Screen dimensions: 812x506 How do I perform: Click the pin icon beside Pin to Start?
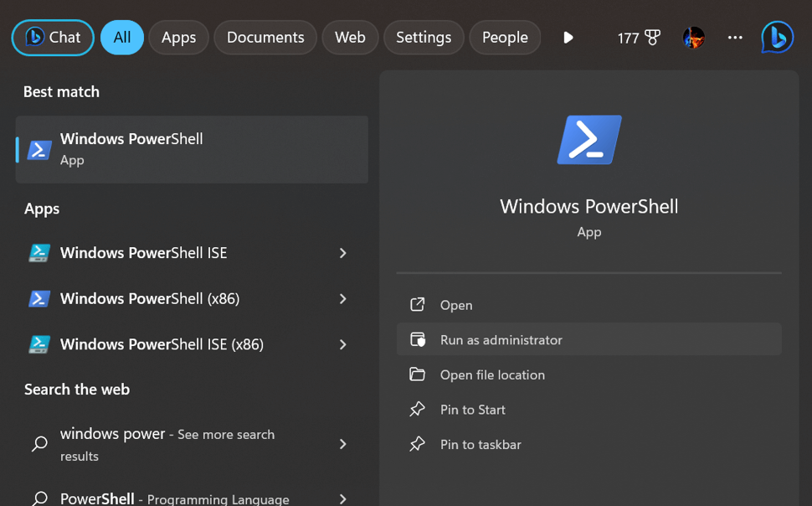418,409
